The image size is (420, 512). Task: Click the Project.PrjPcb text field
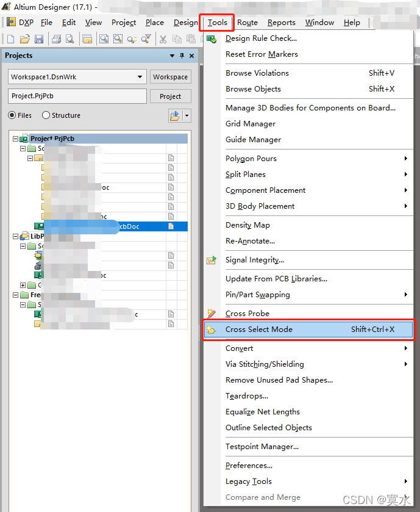click(77, 96)
